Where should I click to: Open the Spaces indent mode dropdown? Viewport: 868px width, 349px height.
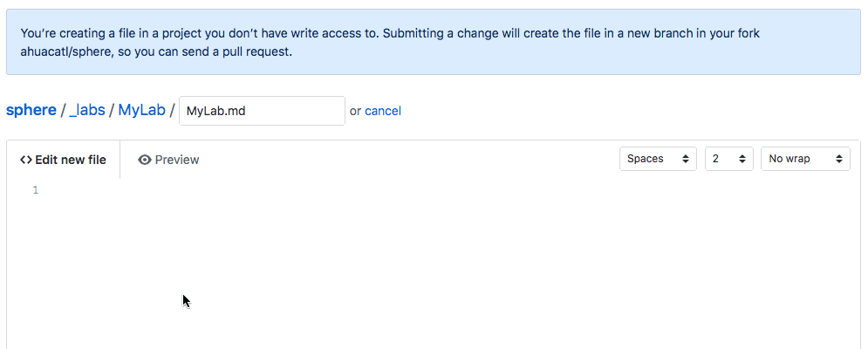pos(658,159)
